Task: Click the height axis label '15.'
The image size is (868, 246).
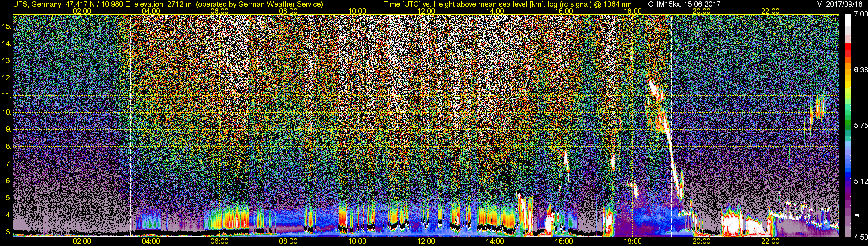Action: pos(6,27)
